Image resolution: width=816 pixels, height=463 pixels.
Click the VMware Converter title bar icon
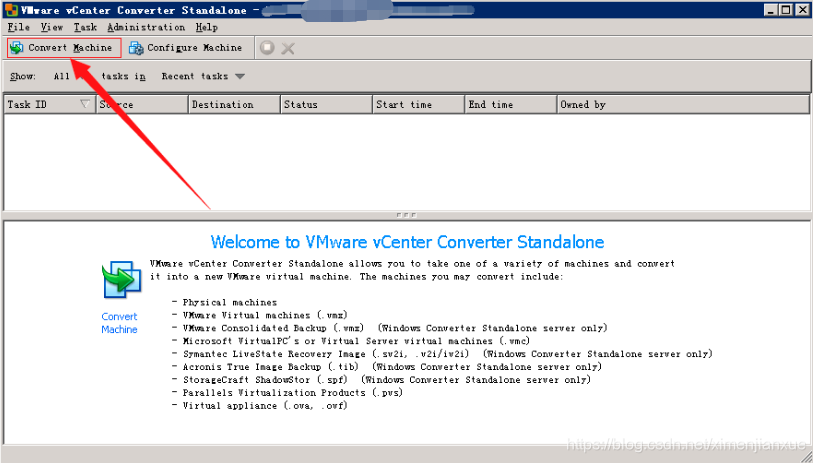click(x=11, y=10)
